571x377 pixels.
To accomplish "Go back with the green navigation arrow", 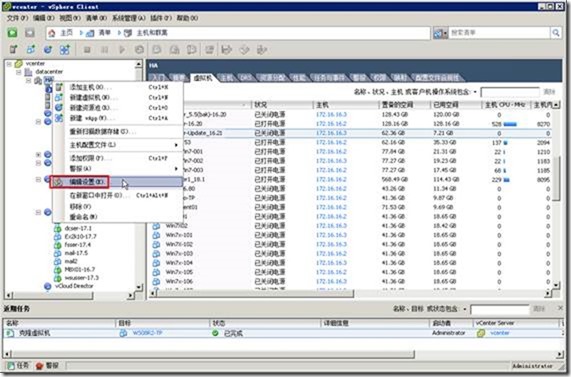I will 12,33.
